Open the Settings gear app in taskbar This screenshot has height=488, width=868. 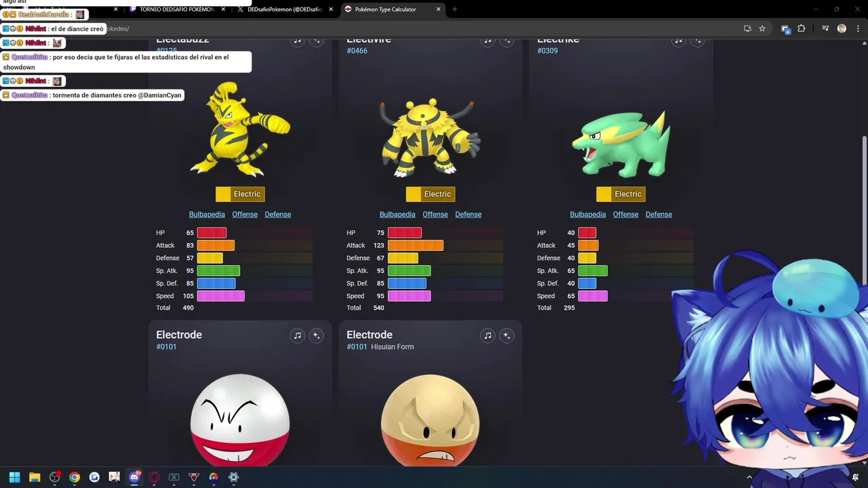click(233, 477)
